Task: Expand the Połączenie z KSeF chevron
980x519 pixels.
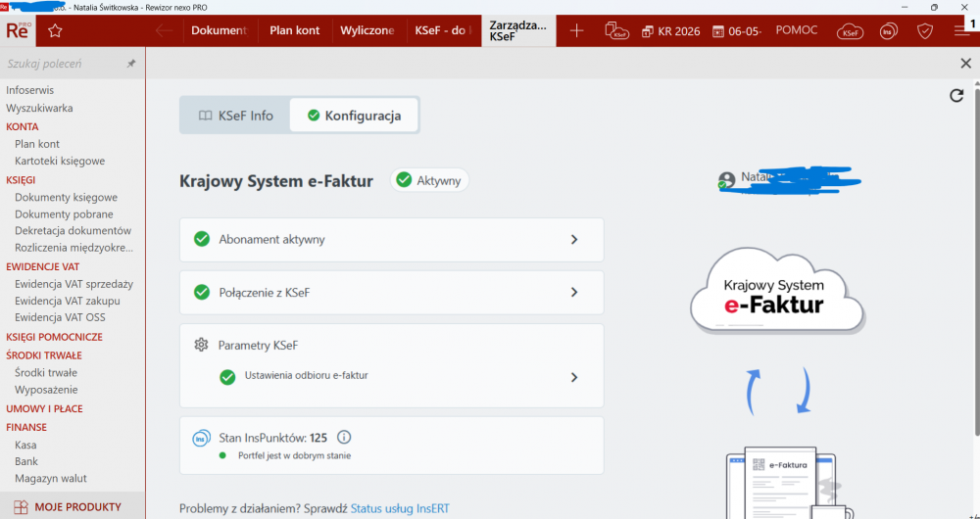Action: [x=574, y=292]
